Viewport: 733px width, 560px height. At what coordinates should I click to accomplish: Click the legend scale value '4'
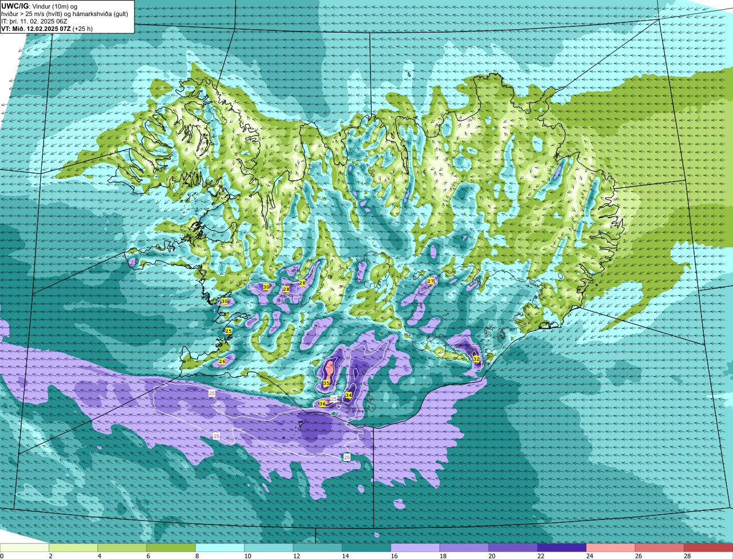click(99, 555)
